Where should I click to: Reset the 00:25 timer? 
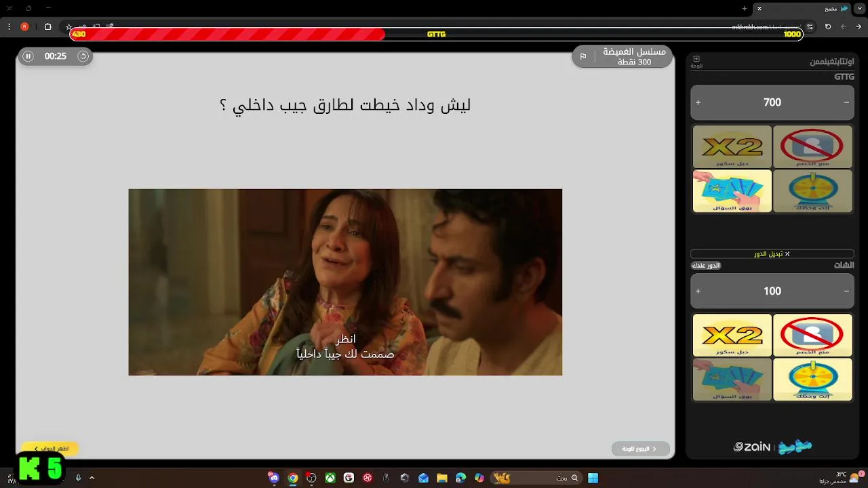pos(83,56)
